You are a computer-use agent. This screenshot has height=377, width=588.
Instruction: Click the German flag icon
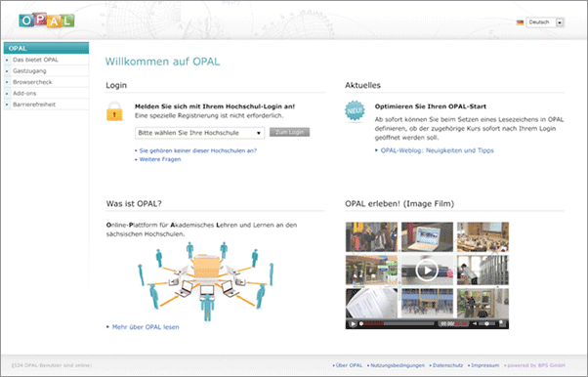(x=520, y=22)
